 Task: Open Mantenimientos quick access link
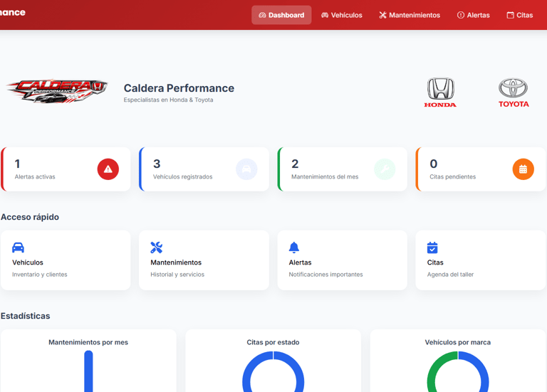pos(204,260)
